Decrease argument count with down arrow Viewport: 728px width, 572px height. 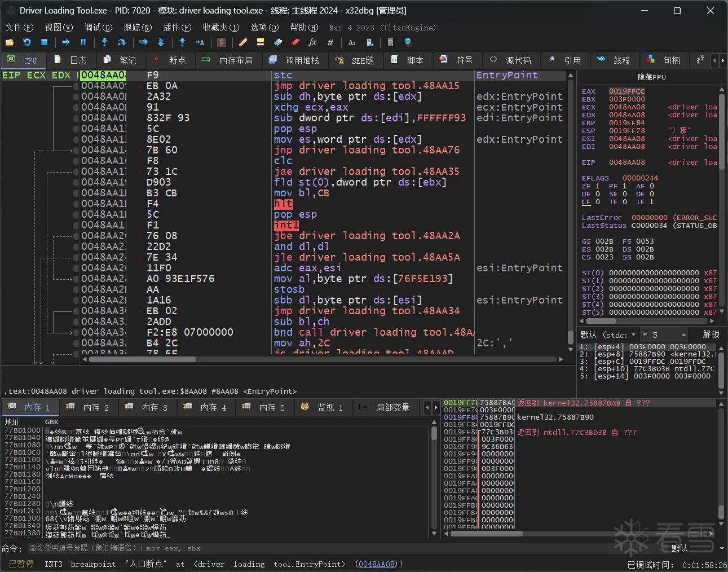point(645,335)
